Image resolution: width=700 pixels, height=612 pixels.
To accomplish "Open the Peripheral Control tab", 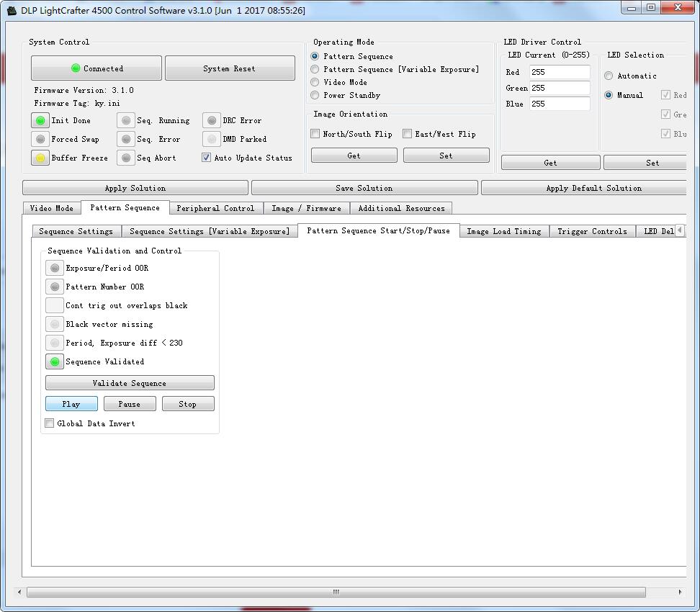I will pyautogui.click(x=215, y=209).
